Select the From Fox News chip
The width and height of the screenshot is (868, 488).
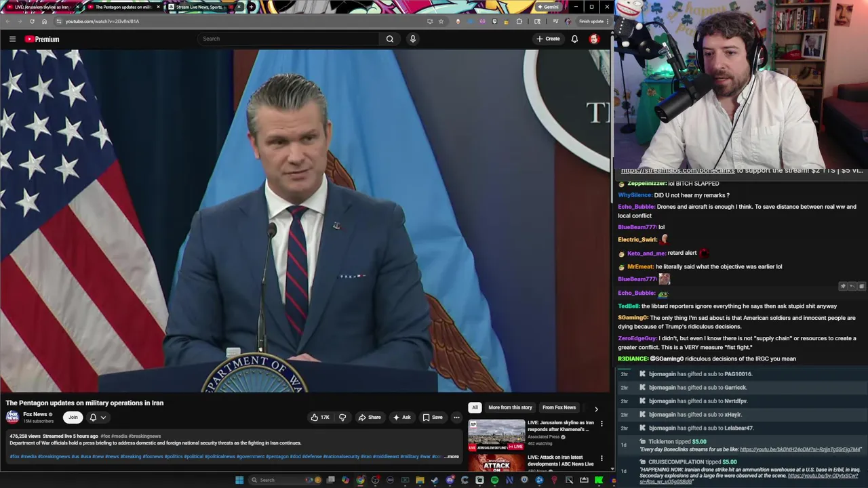click(559, 407)
